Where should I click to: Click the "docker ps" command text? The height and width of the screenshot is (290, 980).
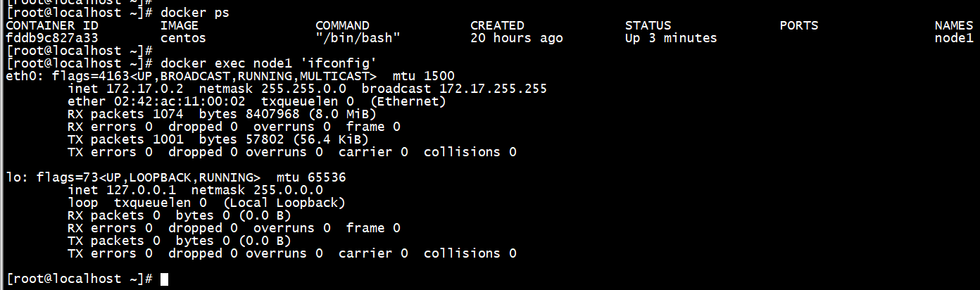(x=195, y=13)
